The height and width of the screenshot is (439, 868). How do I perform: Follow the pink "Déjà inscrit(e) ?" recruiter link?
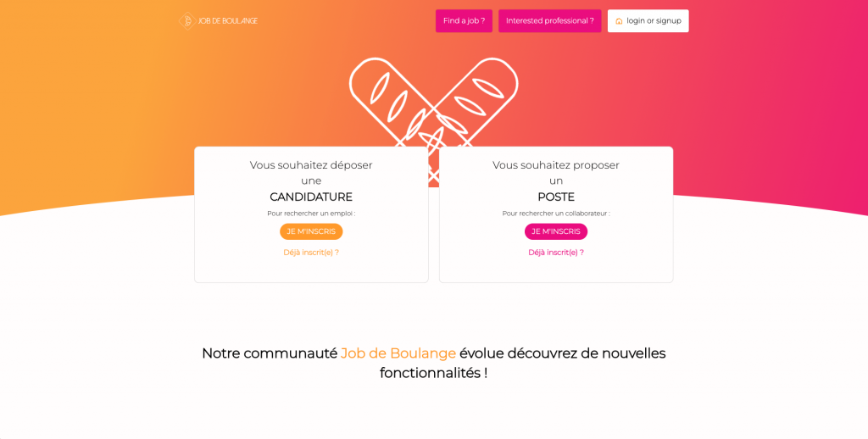pyautogui.click(x=556, y=253)
